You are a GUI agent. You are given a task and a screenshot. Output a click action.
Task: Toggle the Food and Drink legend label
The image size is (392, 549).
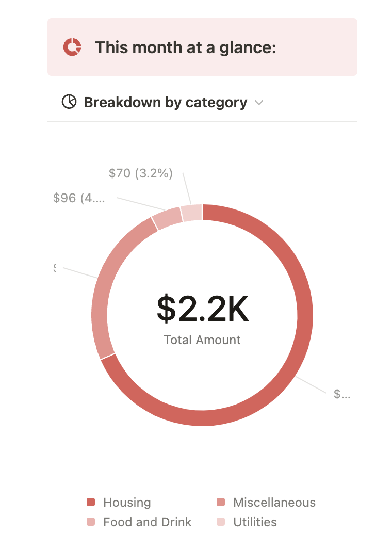point(147,522)
